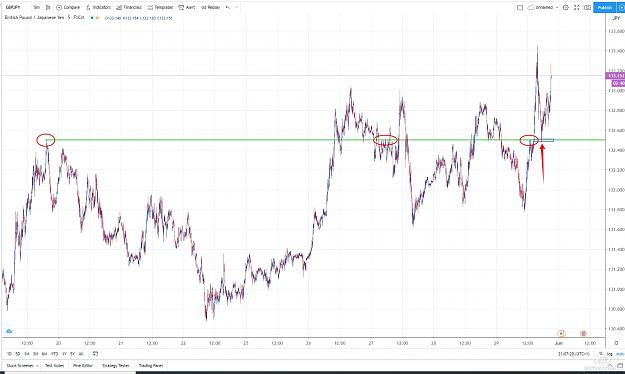625x374 pixels.
Task: Select the YTD date range
Action: click(54, 354)
